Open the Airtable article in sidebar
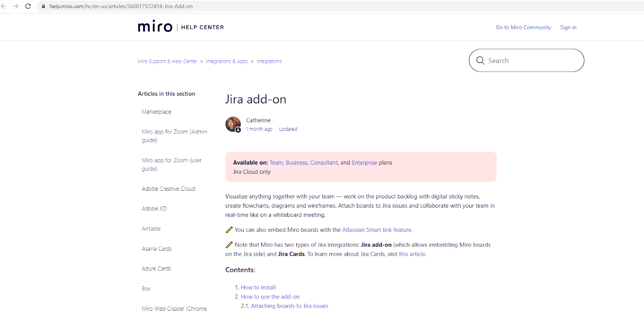Image resolution: width=644 pixels, height=311 pixels. click(x=151, y=229)
